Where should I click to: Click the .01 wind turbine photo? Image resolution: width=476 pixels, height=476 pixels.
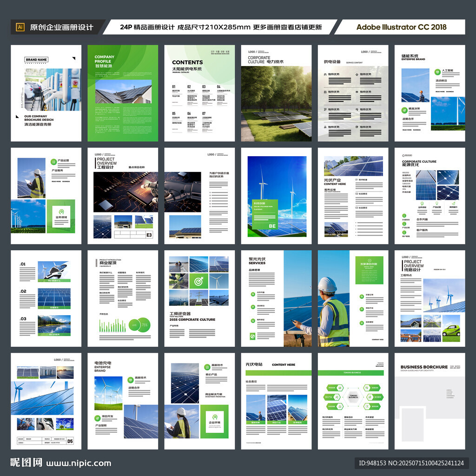(x=54, y=271)
